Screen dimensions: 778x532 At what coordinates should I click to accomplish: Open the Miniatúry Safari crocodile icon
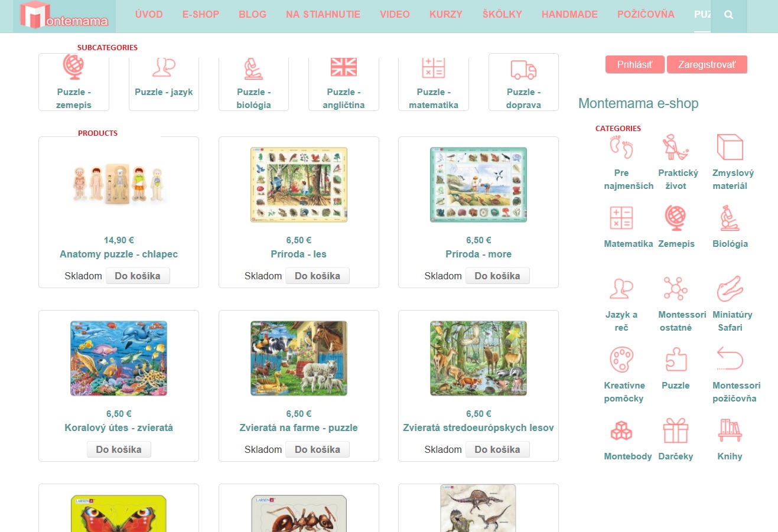pos(730,289)
